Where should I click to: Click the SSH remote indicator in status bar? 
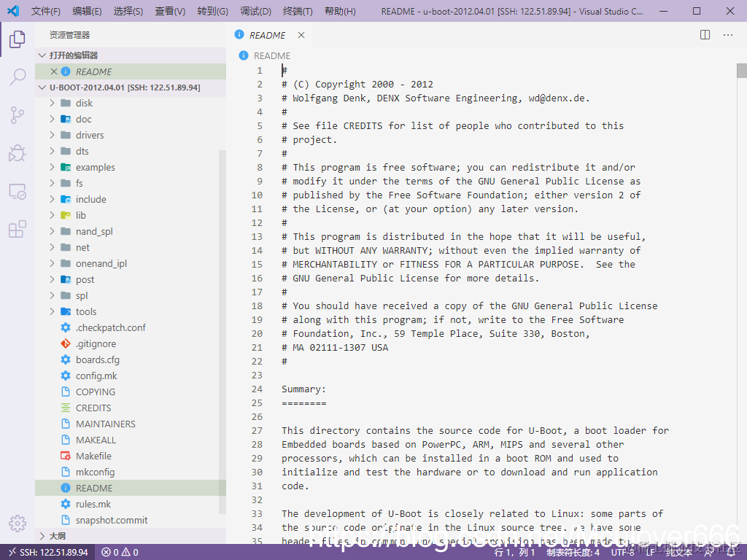(49, 553)
